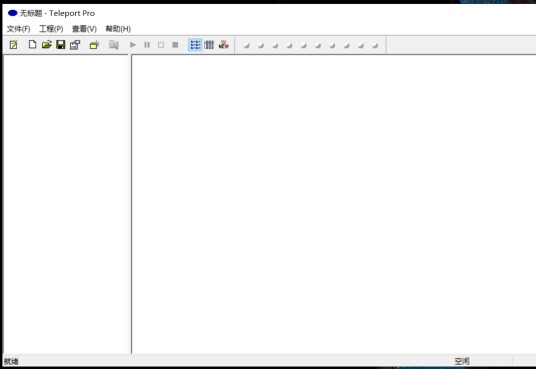Open an existing project folder icon

[46, 44]
